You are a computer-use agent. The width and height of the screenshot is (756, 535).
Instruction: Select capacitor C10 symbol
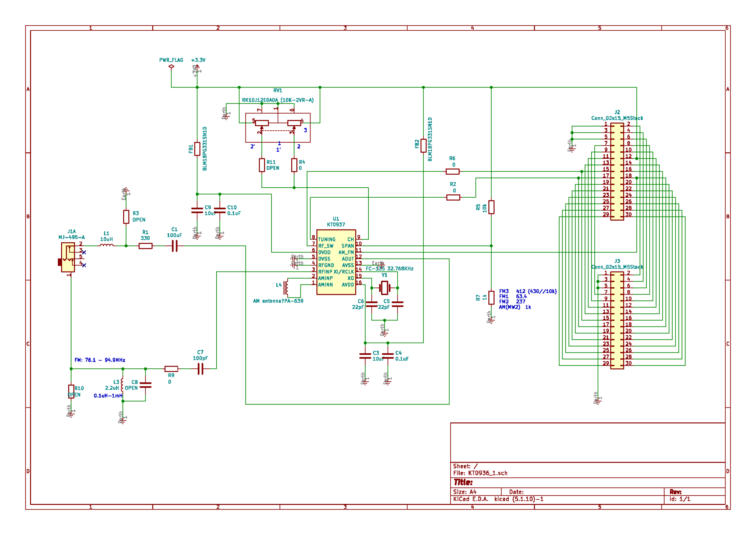[x=220, y=210]
